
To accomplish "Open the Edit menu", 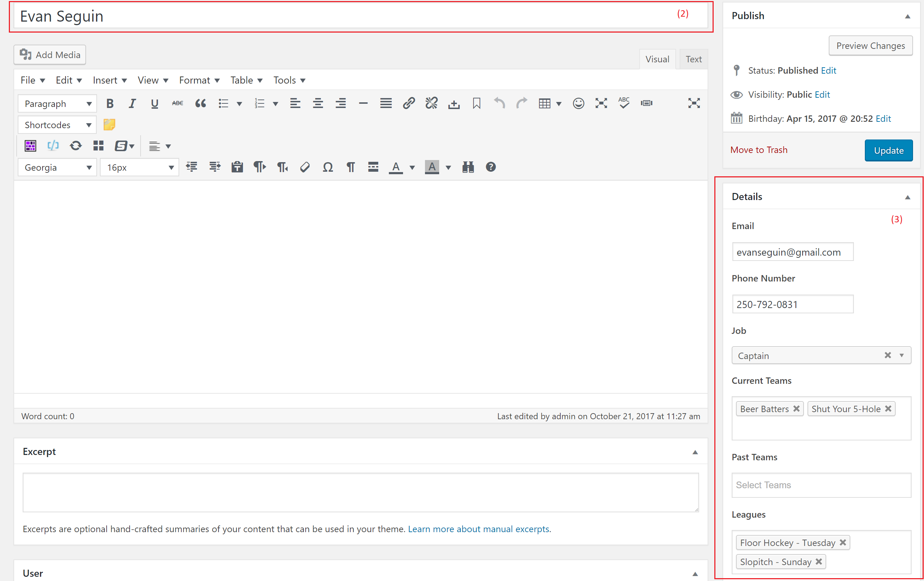I will click(x=69, y=80).
